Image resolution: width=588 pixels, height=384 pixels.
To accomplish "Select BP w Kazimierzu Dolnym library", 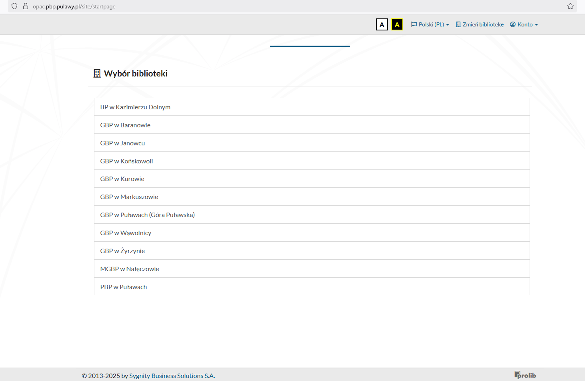I will coord(135,107).
